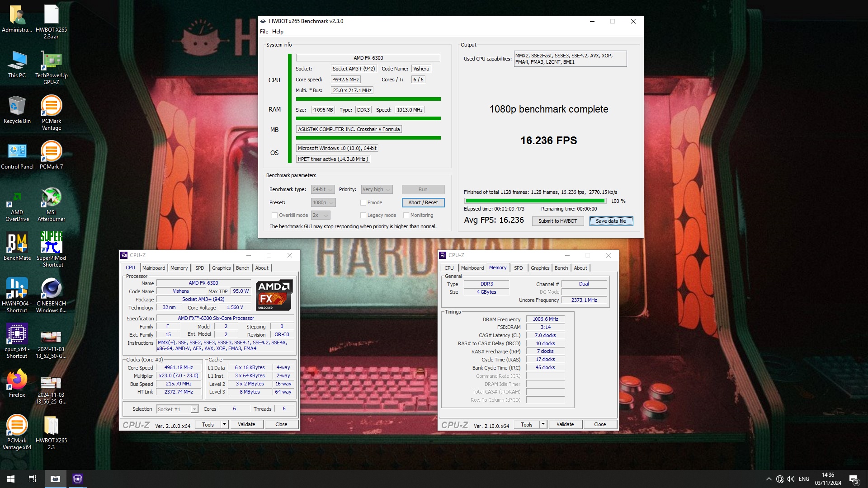Launch CINEBENCH Windows 64 icon
This screenshot has height=488, width=868.
pos(51,296)
